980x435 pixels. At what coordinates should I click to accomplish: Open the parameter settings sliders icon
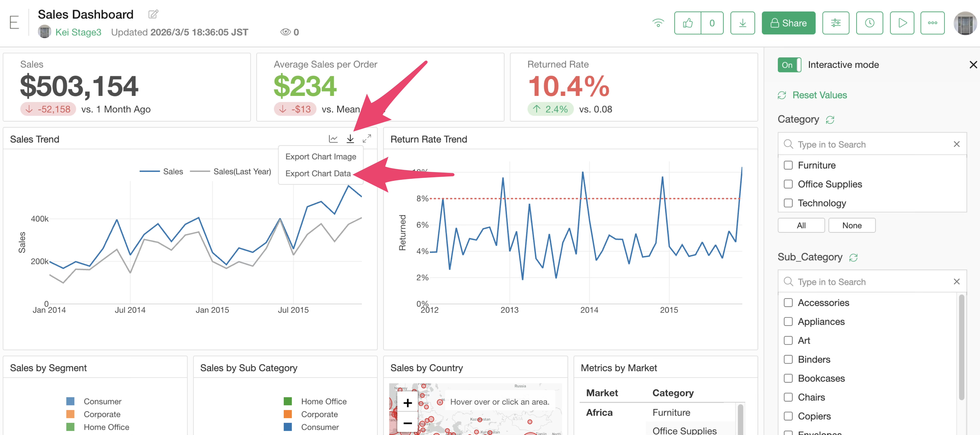(836, 23)
